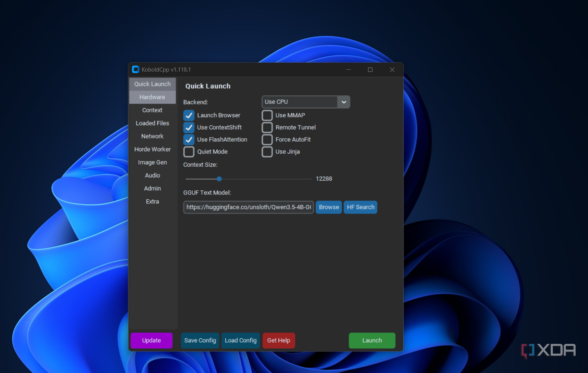Close the KoboldCpp window

click(x=392, y=70)
